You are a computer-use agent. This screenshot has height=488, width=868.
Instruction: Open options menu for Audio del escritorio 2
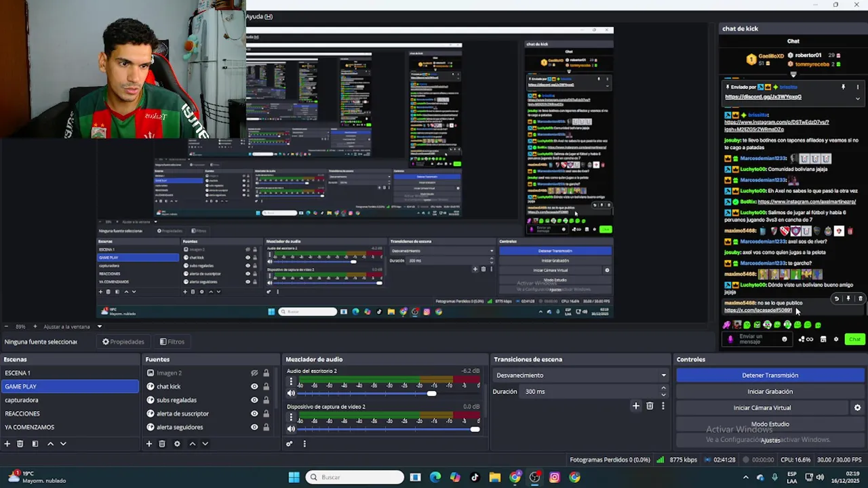tap(291, 382)
